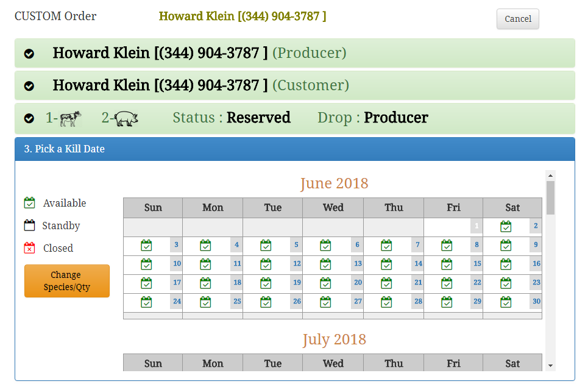This screenshot has width=588, height=384.
Task: Click check circle on species status row
Action: (x=29, y=118)
